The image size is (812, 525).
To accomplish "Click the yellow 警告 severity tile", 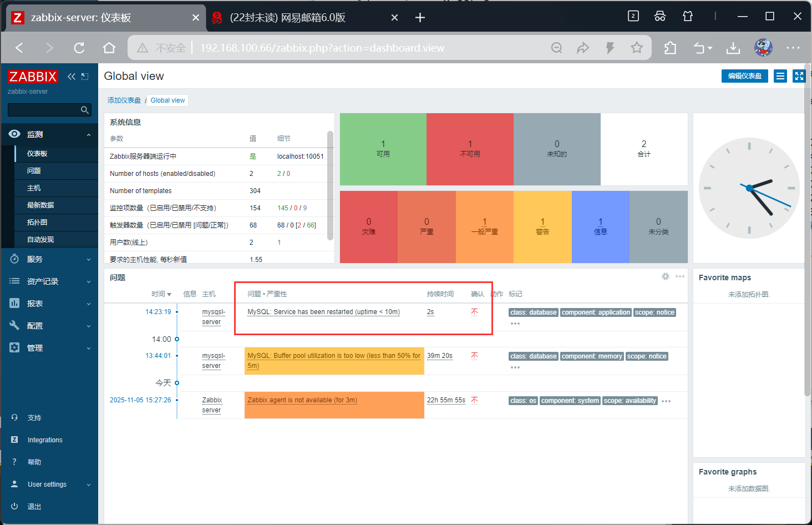I will 542,227.
